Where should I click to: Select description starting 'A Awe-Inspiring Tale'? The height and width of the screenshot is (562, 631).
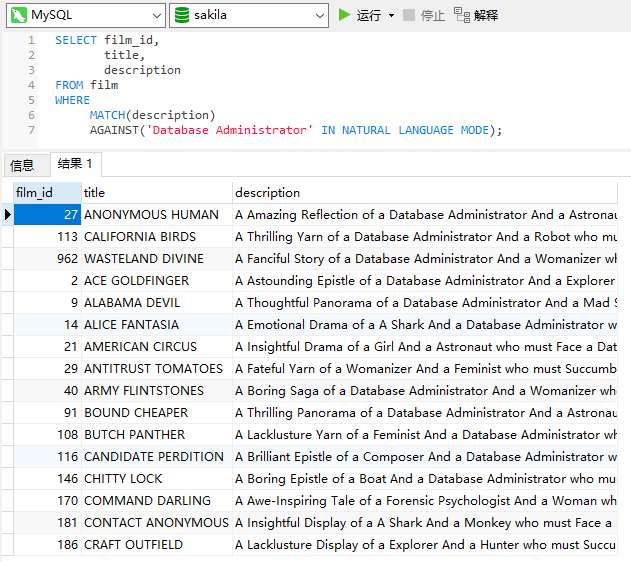[425, 500]
